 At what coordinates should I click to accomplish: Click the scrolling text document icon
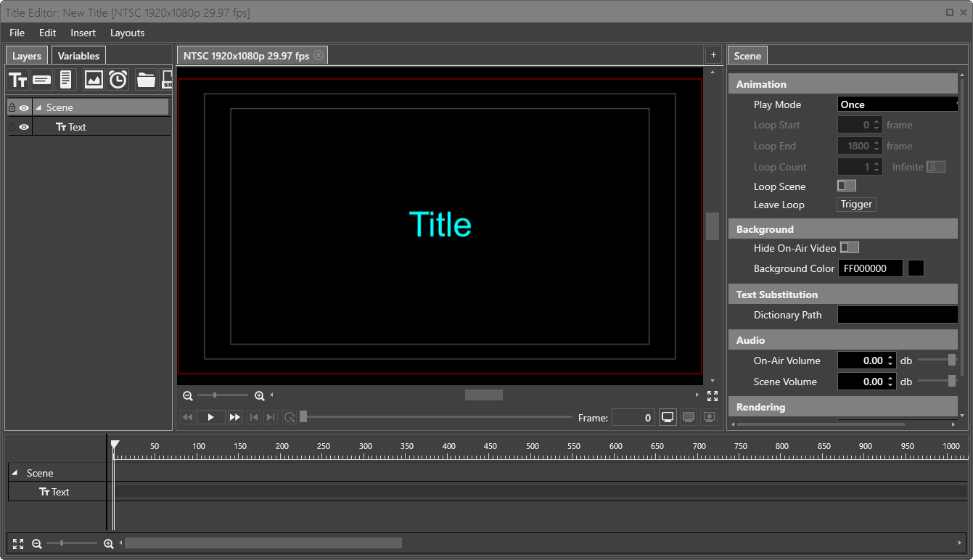(x=66, y=80)
